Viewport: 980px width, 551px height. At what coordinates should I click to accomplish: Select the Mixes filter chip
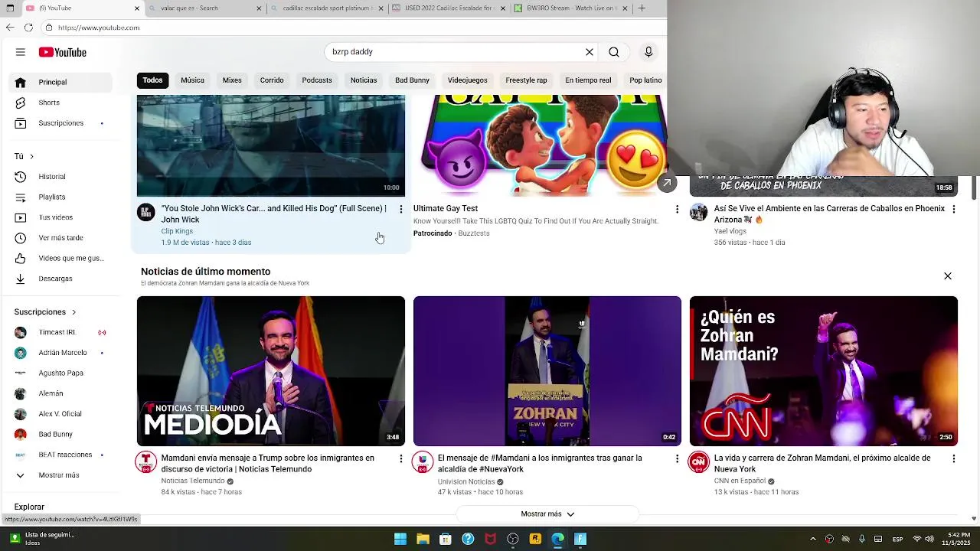click(x=232, y=80)
